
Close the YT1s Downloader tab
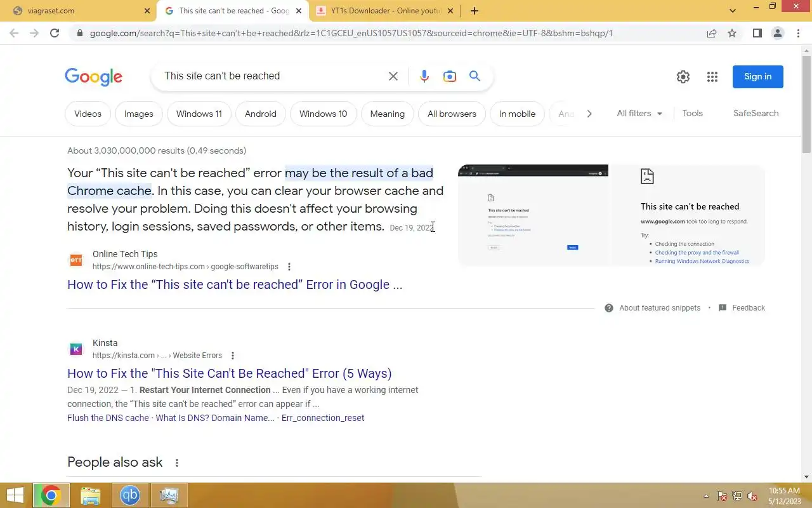[450, 11]
